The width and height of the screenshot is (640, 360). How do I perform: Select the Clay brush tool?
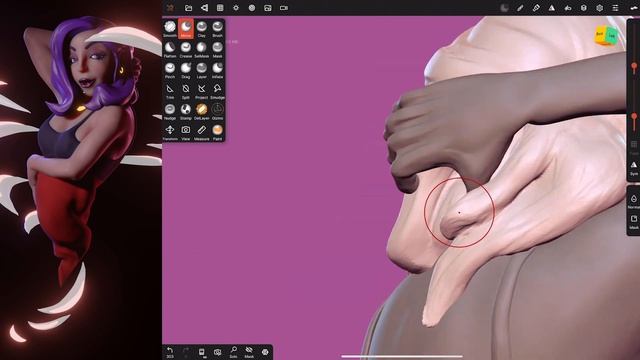[202, 29]
